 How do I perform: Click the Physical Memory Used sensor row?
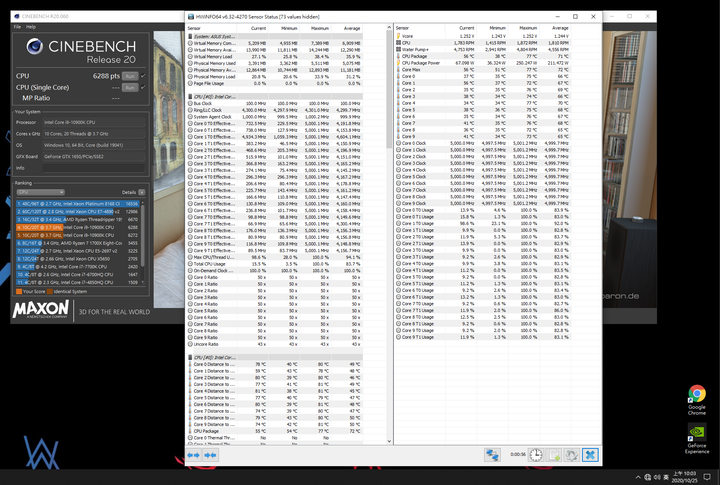(275, 63)
